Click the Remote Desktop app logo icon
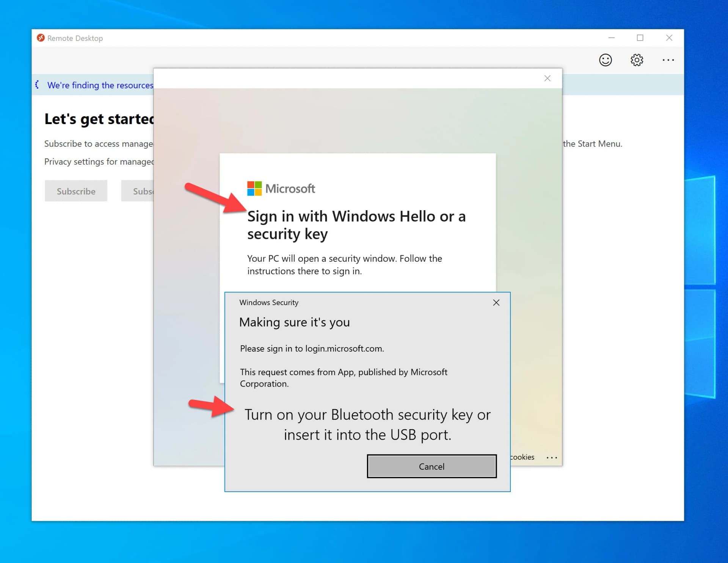This screenshot has width=728, height=563. click(x=41, y=38)
